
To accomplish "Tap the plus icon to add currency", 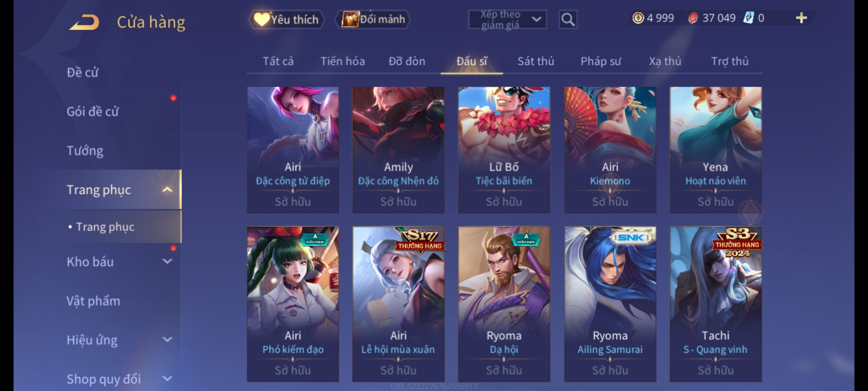I will click(801, 18).
